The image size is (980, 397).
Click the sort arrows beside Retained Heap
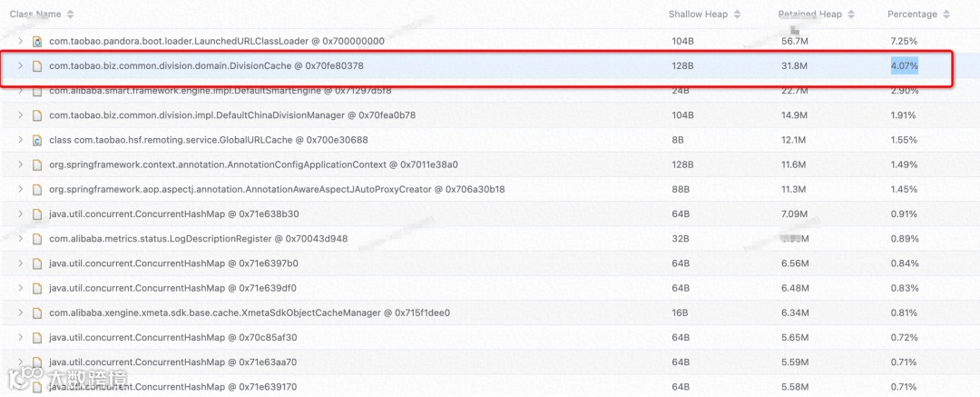(851, 14)
